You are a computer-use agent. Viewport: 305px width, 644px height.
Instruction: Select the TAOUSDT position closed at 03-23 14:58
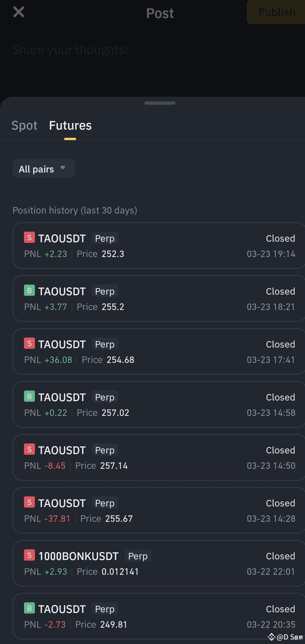click(159, 404)
